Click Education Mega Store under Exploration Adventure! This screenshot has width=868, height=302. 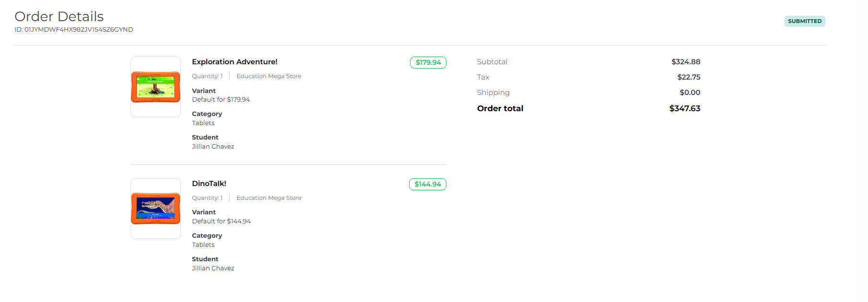pyautogui.click(x=269, y=76)
